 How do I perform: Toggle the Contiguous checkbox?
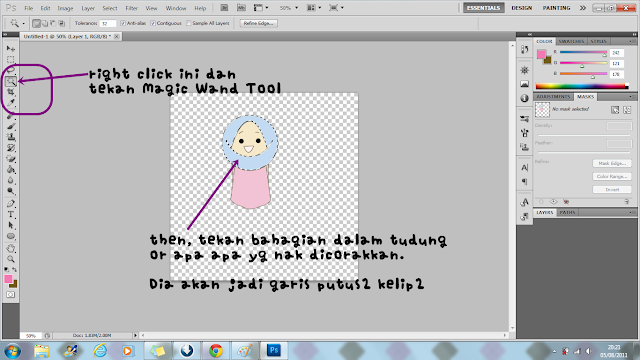[153, 23]
